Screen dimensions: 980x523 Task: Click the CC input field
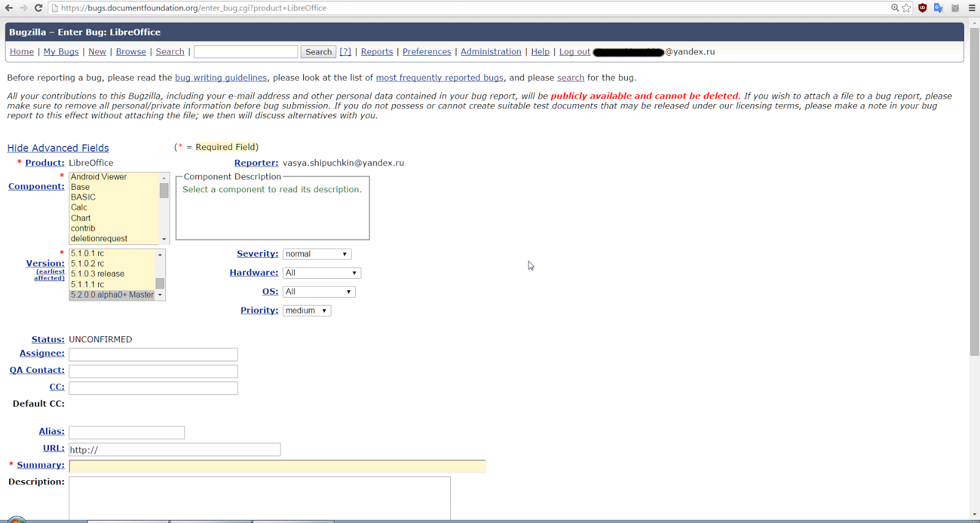pyautogui.click(x=153, y=388)
